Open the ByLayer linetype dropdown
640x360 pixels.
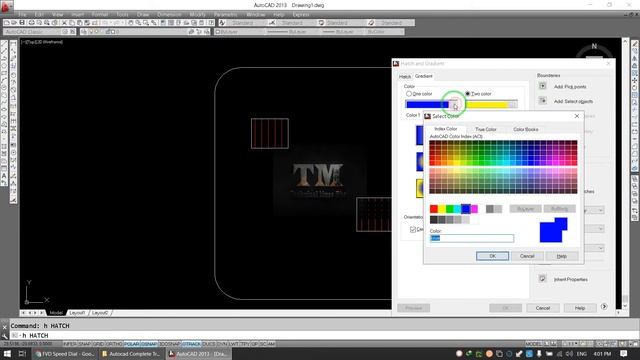coord(292,31)
